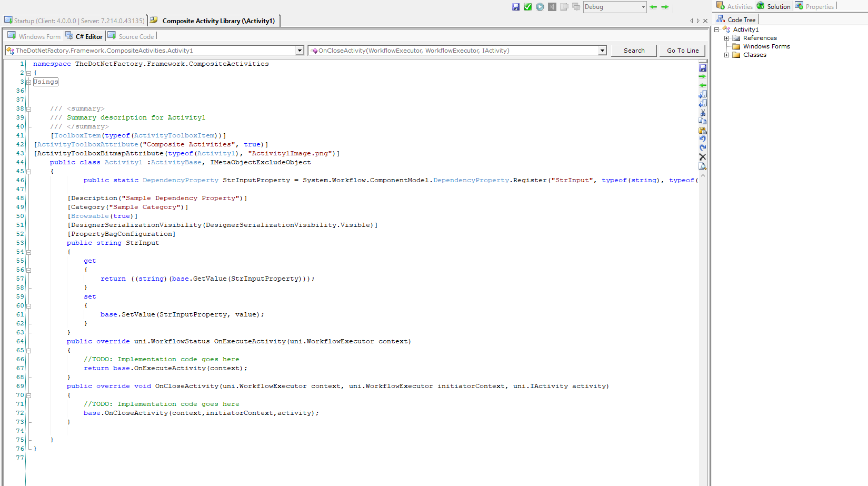
Task: Click the save icon in the editor's vertical toolbar
Action: click(x=703, y=67)
